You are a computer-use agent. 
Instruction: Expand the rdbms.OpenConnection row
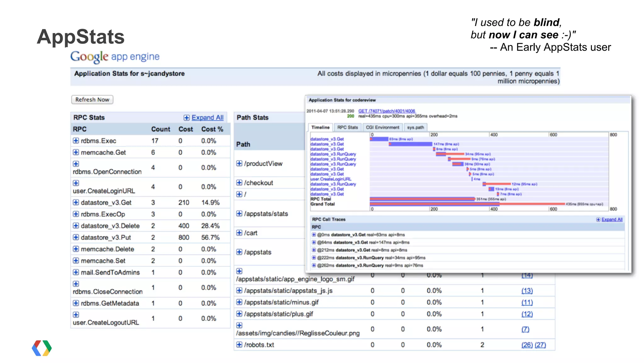pos(76,164)
